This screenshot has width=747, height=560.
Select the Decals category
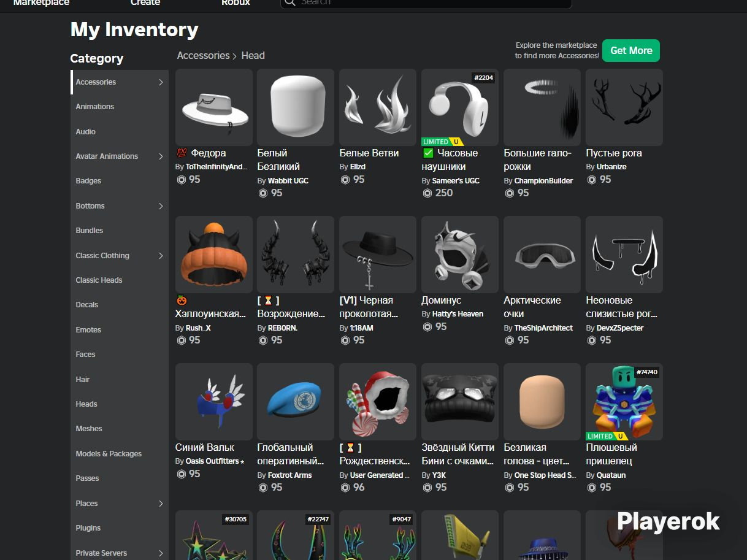(120, 305)
